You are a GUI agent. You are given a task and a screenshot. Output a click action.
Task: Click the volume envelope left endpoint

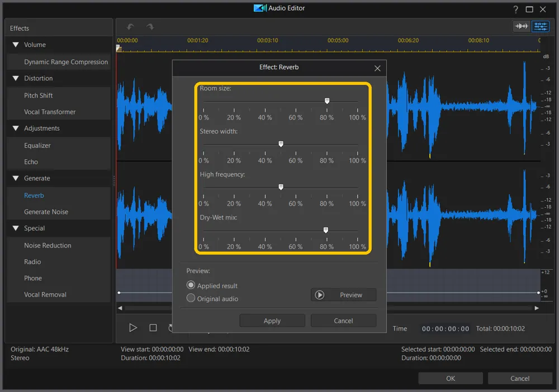point(119,293)
